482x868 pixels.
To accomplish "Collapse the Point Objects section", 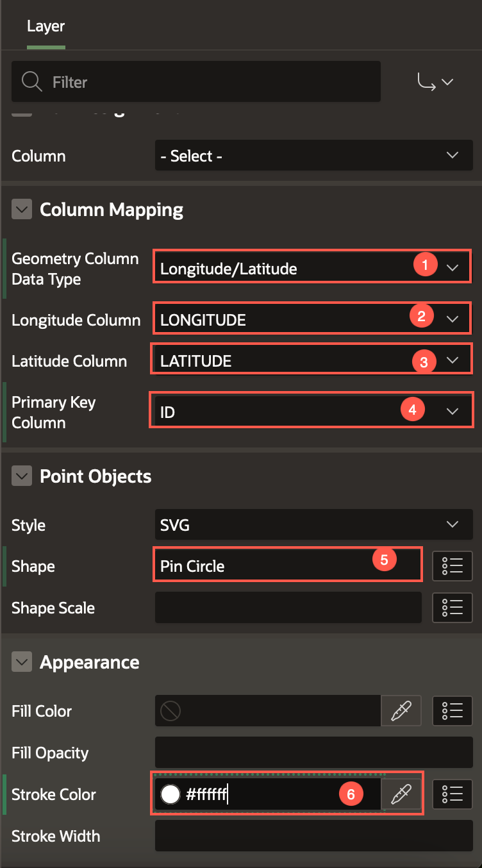I will 22,476.
